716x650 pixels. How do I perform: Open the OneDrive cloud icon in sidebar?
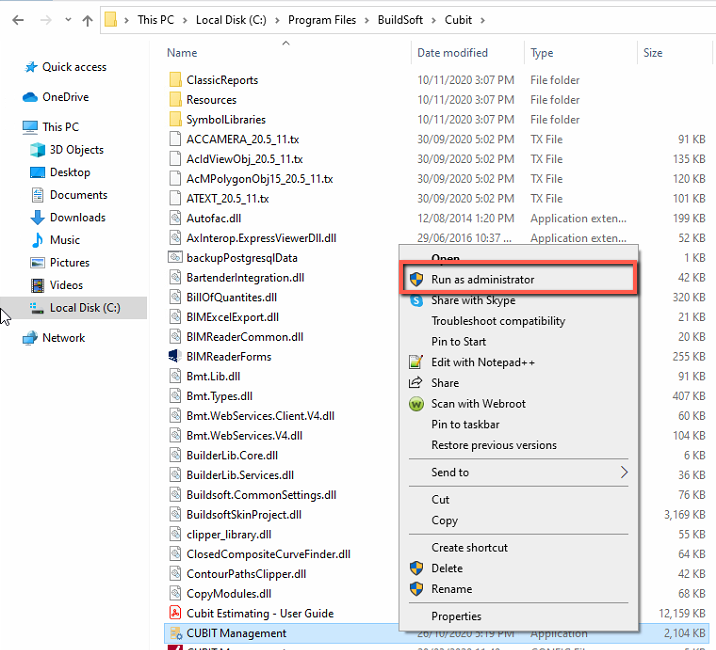point(30,97)
